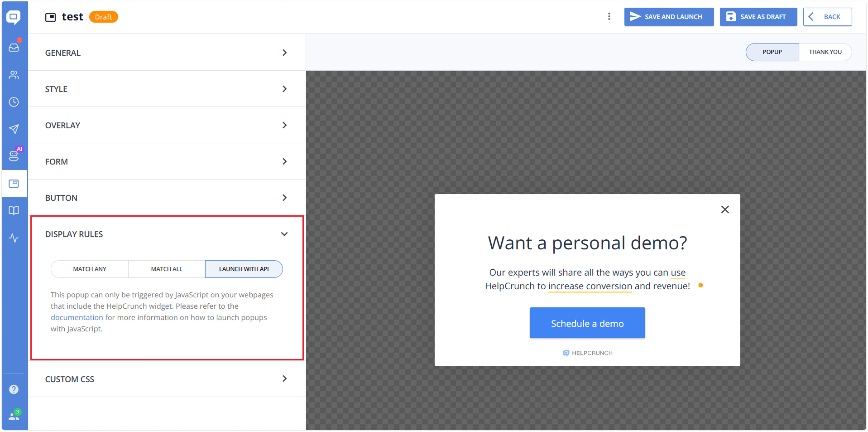868x432 pixels.
Task: Select the Popups icon in the sidebar
Action: [x=14, y=183]
